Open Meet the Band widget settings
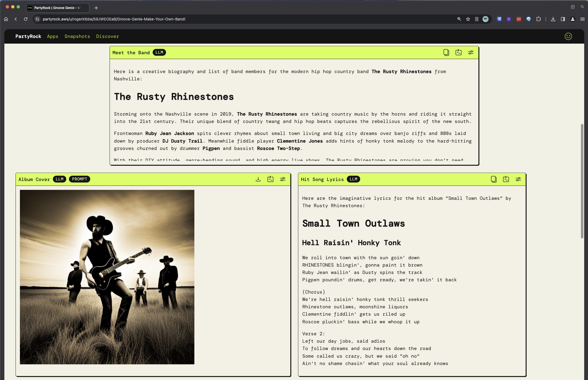This screenshot has width=588, height=380. click(471, 52)
